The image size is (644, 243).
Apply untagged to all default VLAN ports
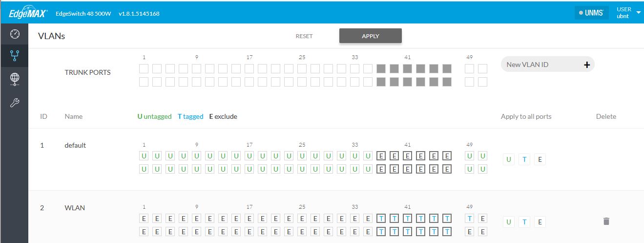coord(509,159)
